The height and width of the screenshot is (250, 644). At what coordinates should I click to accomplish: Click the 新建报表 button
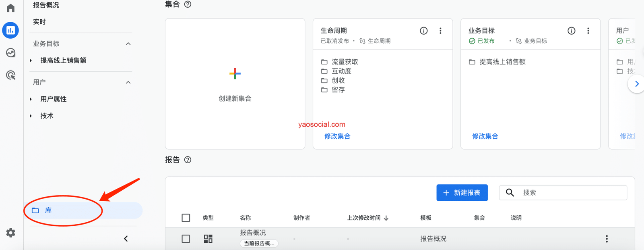click(462, 193)
